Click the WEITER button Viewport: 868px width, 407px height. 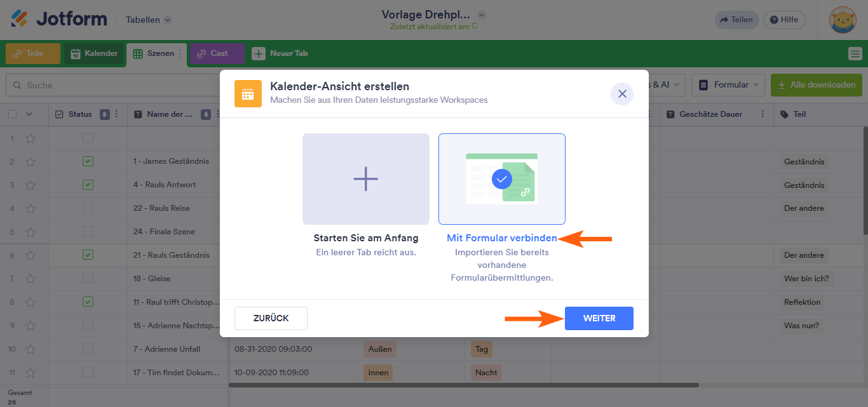599,318
